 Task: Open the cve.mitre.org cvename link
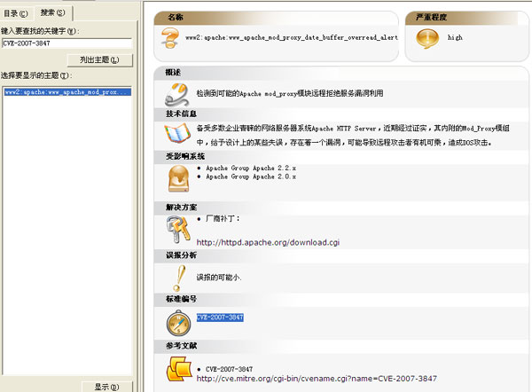tap(316, 378)
